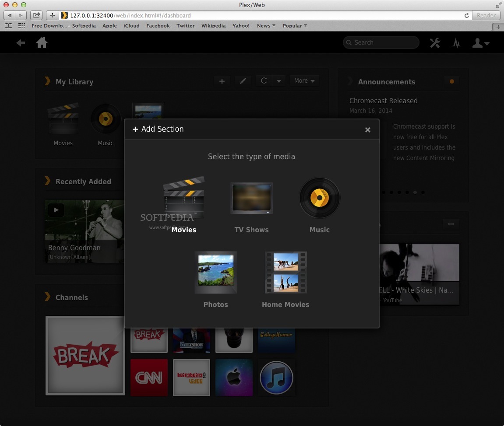Expand refresh options dropdown arrow

[279, 81]
